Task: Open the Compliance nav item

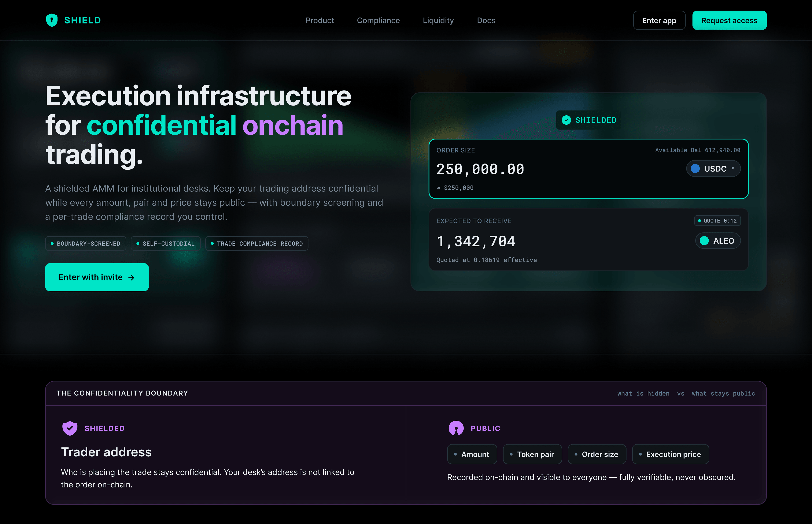Action: click(378, 20)
